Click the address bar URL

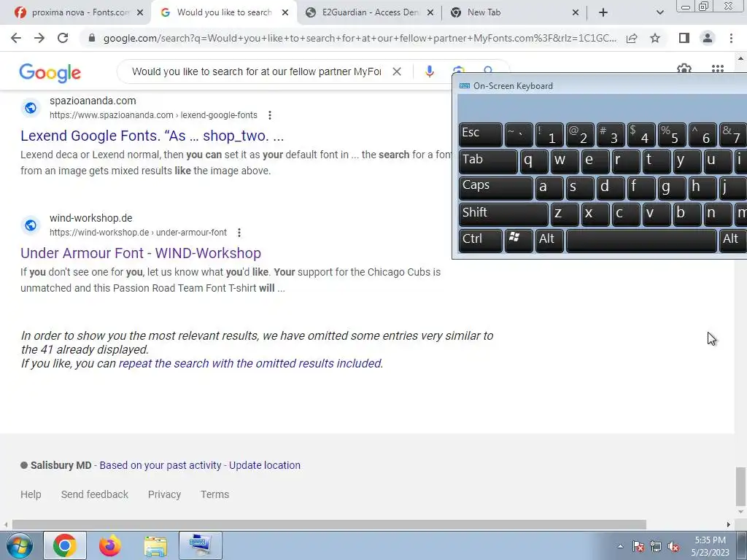coord(360,38)
